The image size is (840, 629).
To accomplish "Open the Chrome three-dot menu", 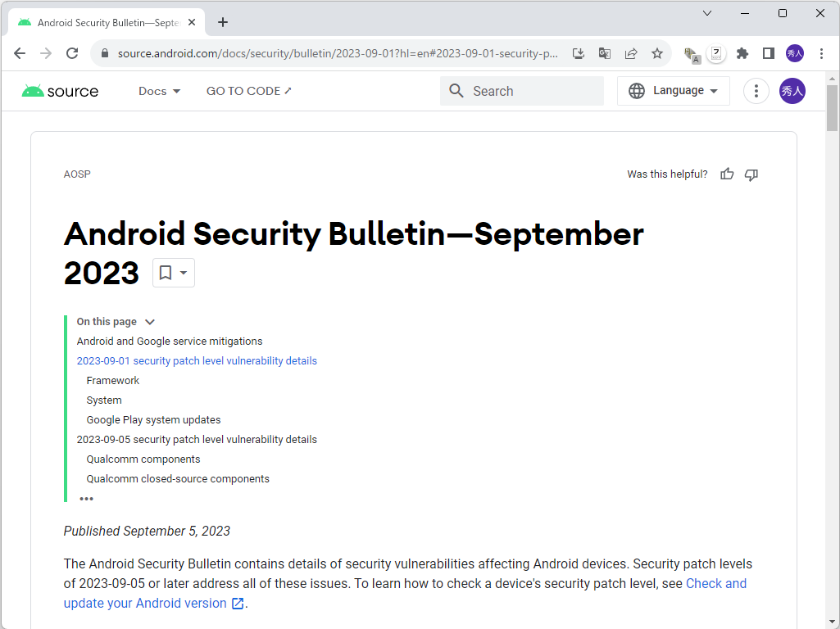I will point(822,52).
